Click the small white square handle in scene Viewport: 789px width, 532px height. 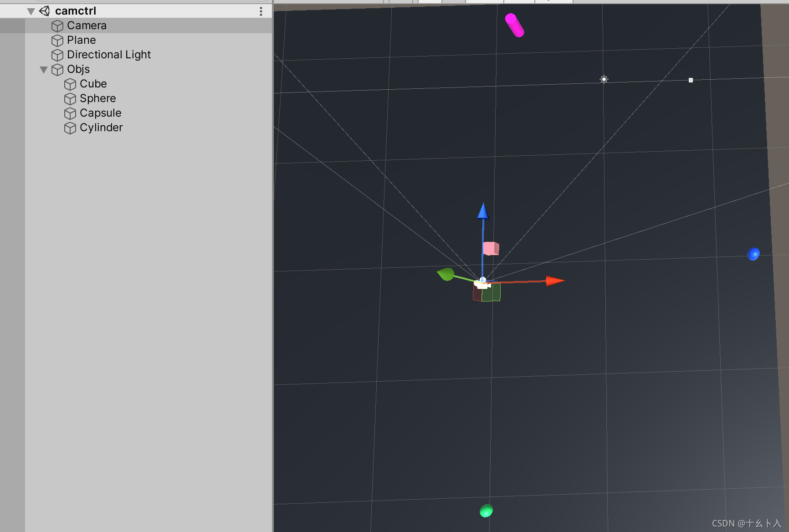[x=691, y=80]
